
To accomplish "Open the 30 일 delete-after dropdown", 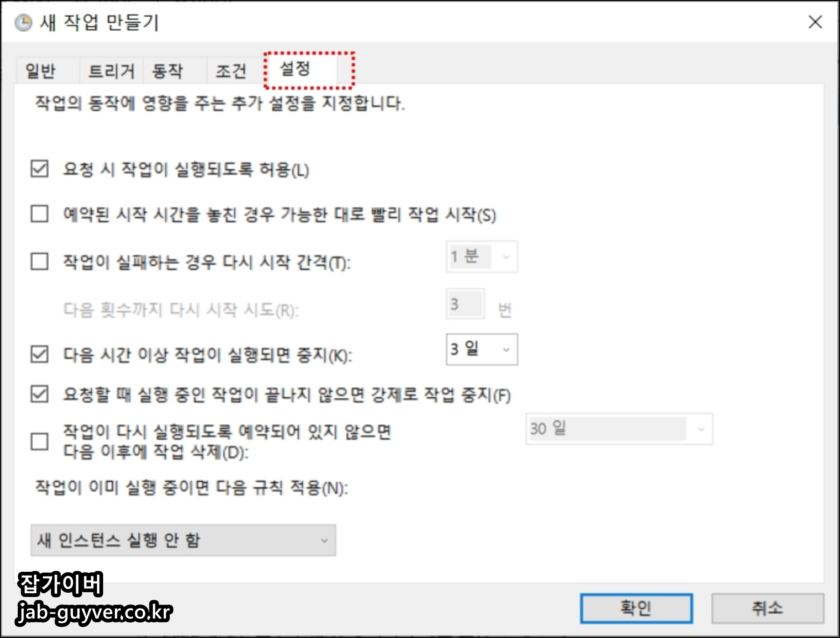I will point(619,429).
